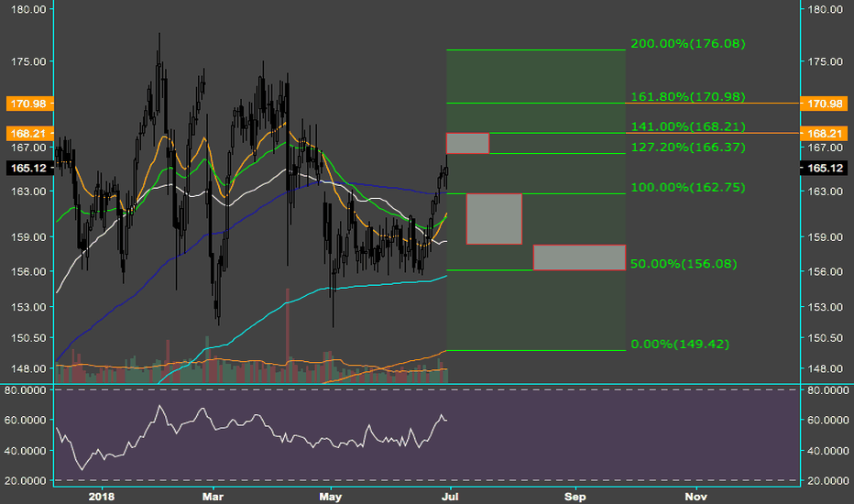This screenshot has height=504, width=854.
Task: Select the 100.00%(162.75) Fibonacci label
Action: click(688, 188)
